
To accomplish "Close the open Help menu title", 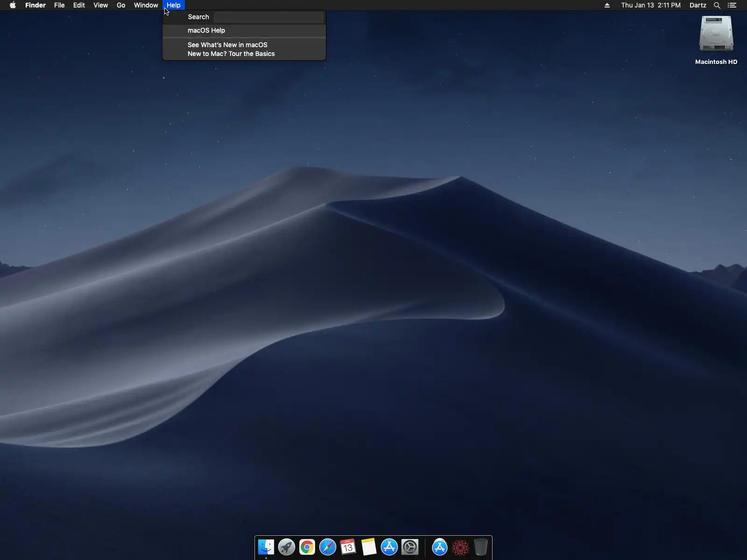I will (174, 5).
